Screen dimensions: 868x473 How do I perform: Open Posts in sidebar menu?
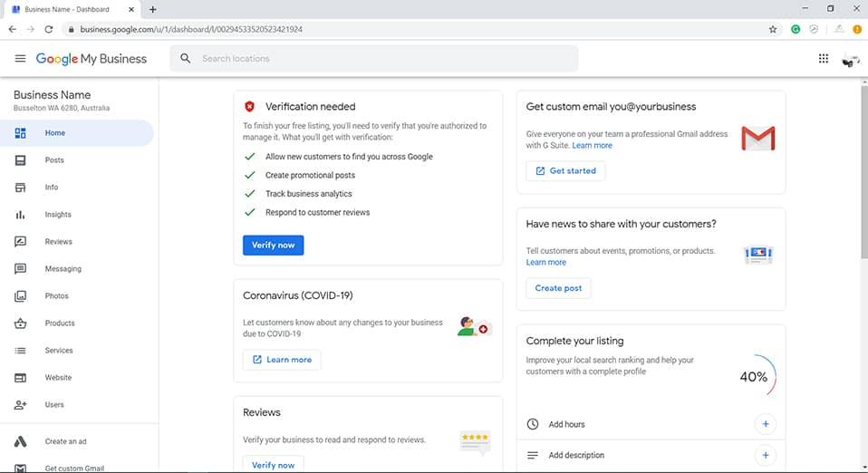77,160
